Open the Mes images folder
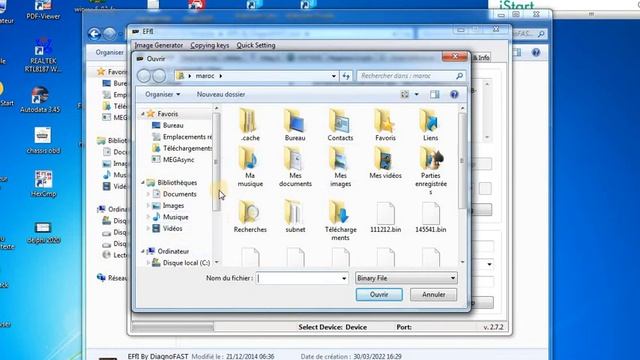Viewport: 640px width, 360px height. click(340, 167)
